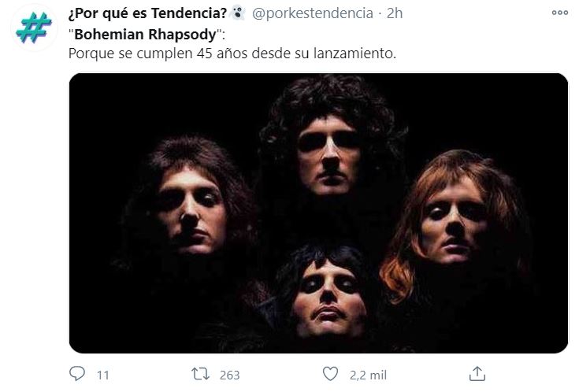The width and height of the screenshot is (579, 392).
Task: Click the curly-haired face in the photo
Action: (x=329, y=155)
